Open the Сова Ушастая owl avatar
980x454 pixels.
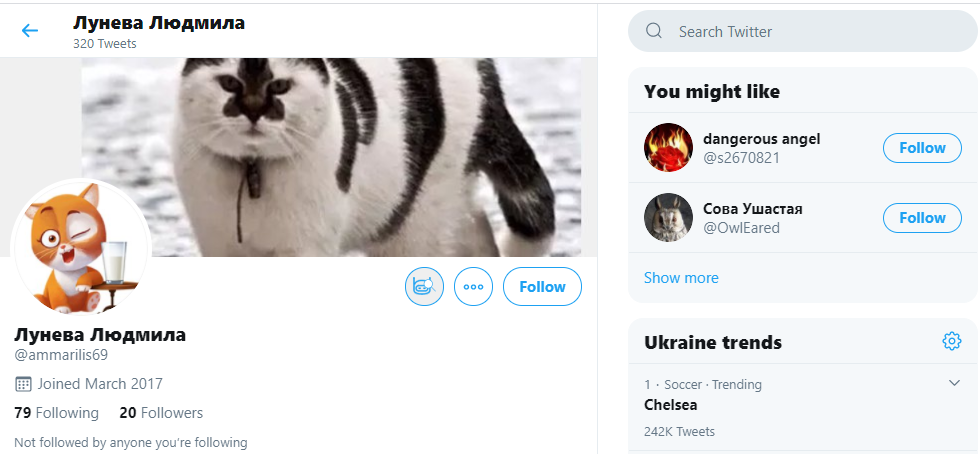(668, 218)
